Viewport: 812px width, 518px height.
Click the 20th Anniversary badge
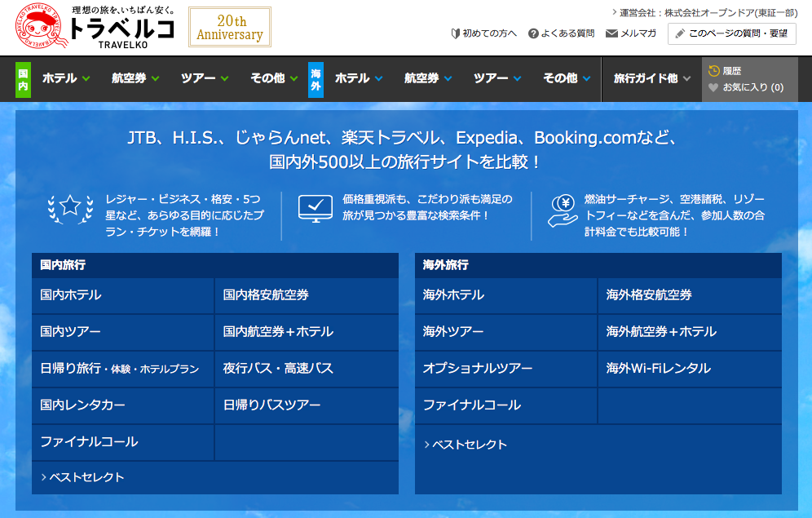(x=229, y=27)
